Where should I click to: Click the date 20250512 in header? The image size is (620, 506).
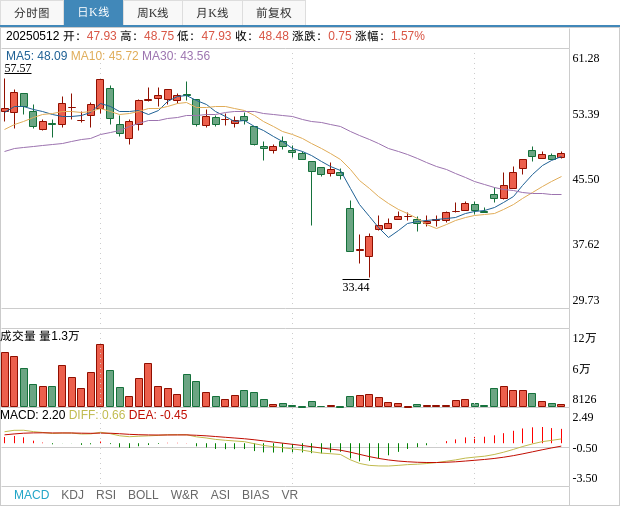tap(32, 36)
